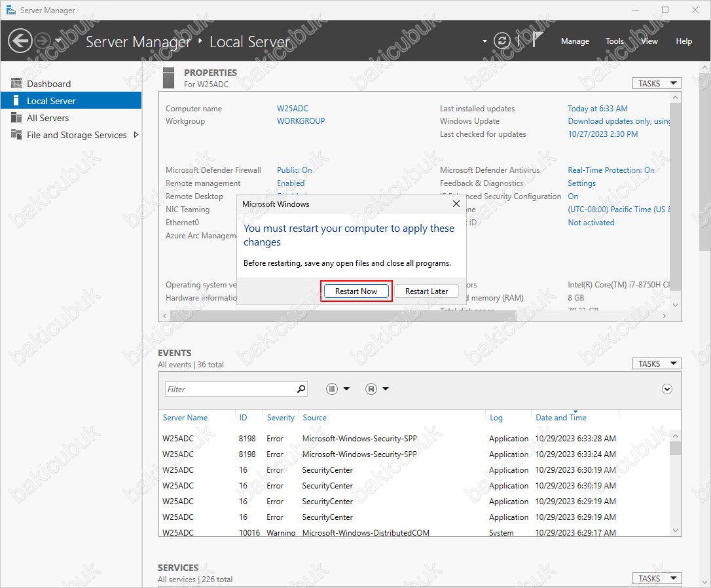
Task: Click the Remote management Enabled link
Action: point(291,183)
